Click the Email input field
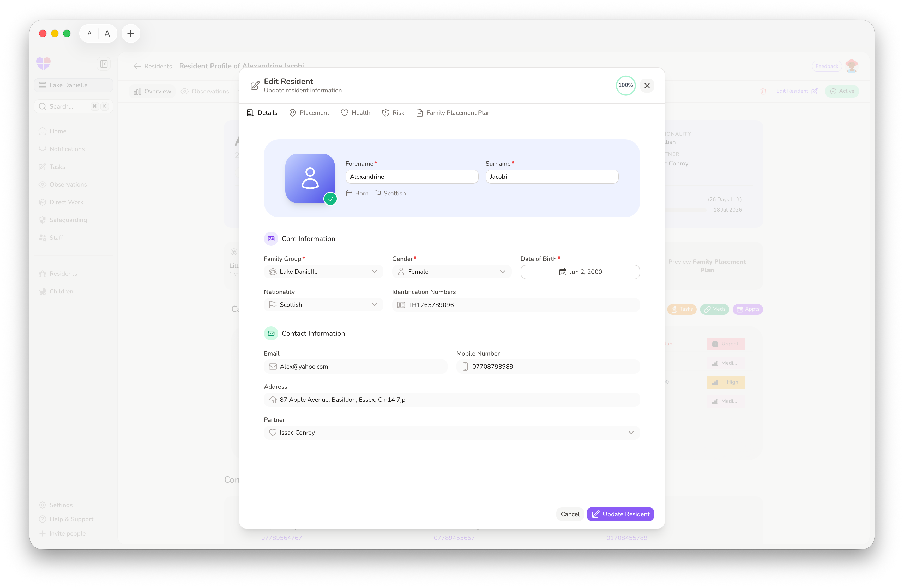The width and height of the screenshot is (904, 588). tap(355, 367)
